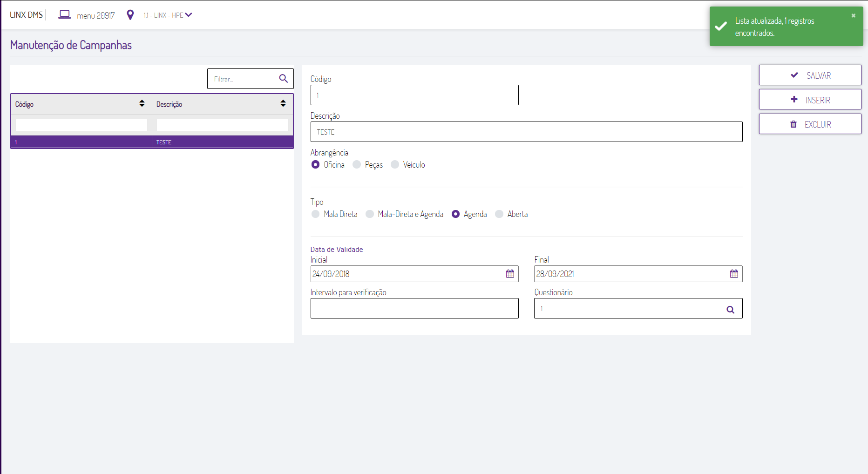This screenshot has height=474, width=868.
Task: Dismiss the green notification toast
Action: click(x=853, y=15)
